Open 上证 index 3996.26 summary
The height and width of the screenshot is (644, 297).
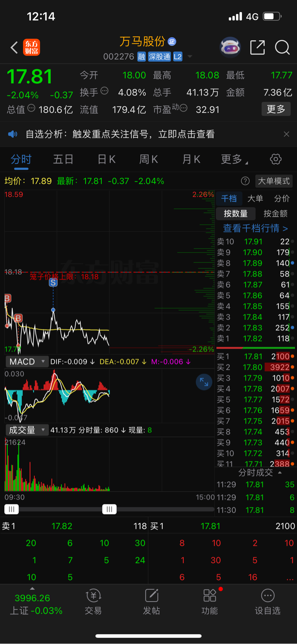pos(36,604)
